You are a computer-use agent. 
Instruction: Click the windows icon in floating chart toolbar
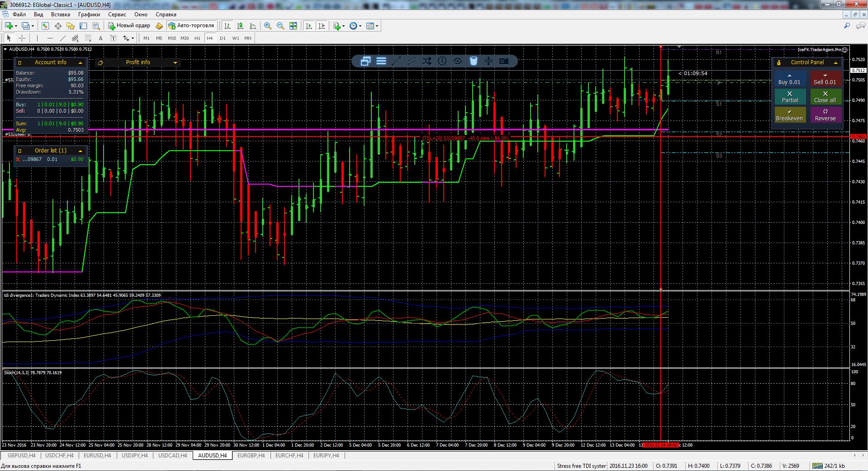(365, 61)
